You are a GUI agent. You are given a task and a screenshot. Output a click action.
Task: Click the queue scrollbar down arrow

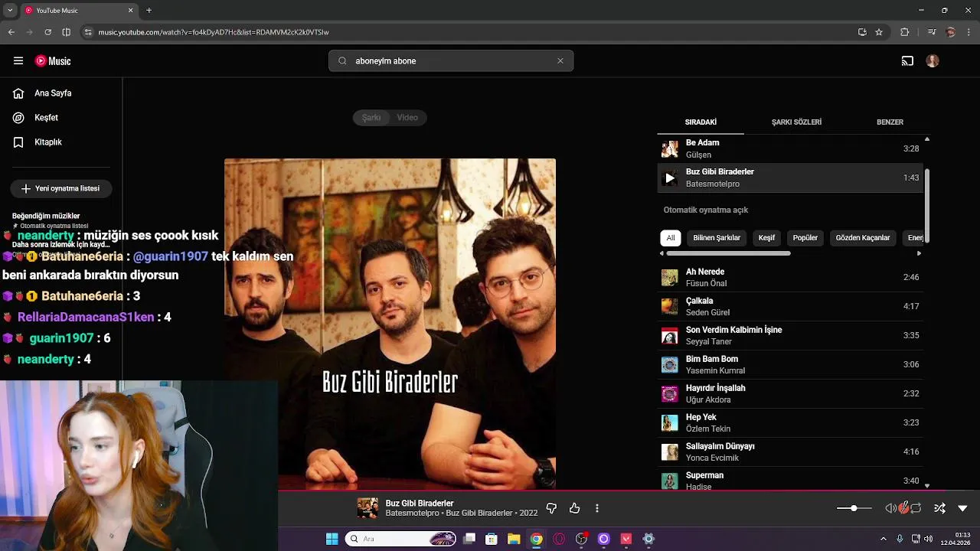click(x=927, y=485)
